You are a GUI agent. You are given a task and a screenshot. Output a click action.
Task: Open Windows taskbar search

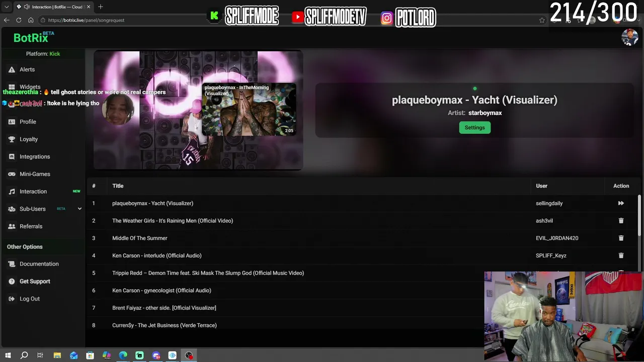coord(24,355)
